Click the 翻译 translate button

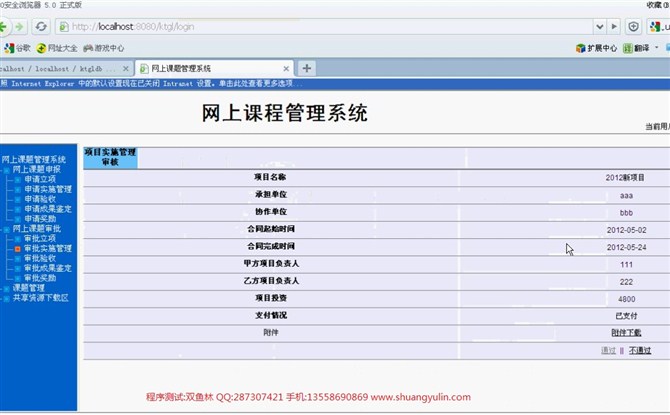tap(636, 48)
